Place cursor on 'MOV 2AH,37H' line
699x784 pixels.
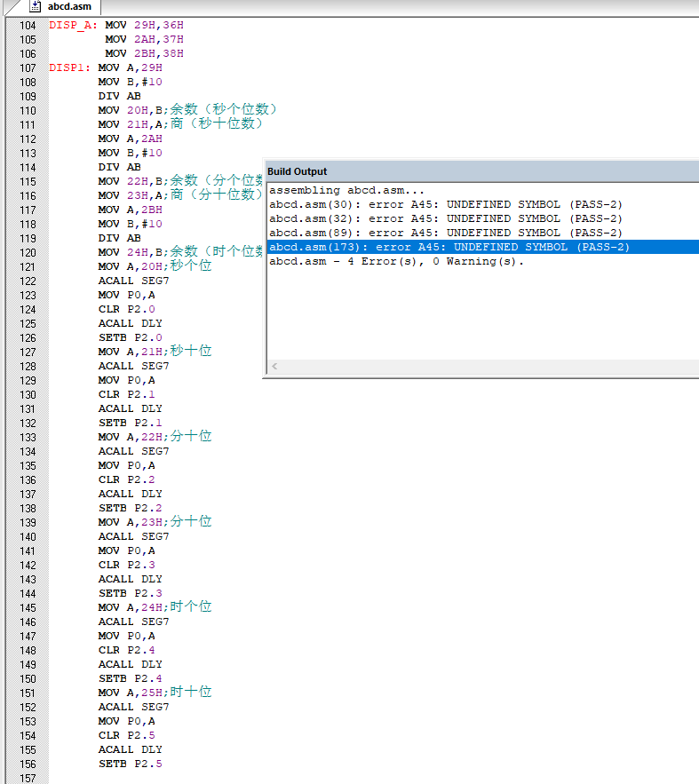(x=144, y=39)
